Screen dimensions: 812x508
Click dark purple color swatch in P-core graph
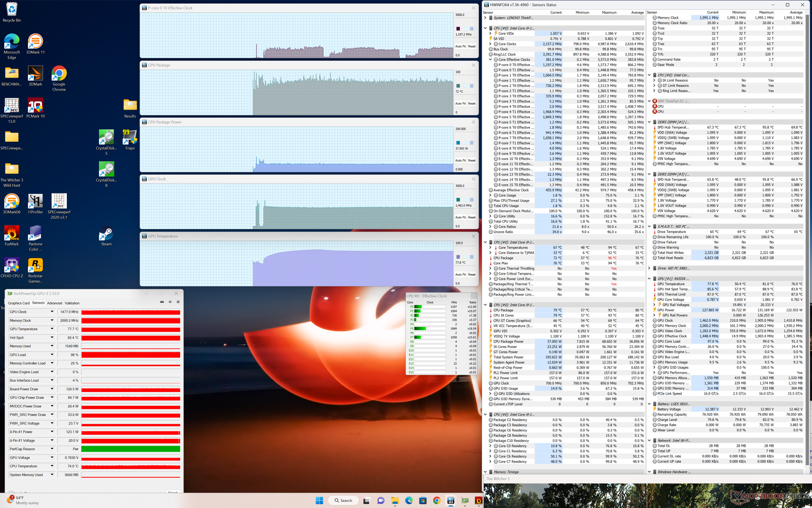[x=458, y=29]
